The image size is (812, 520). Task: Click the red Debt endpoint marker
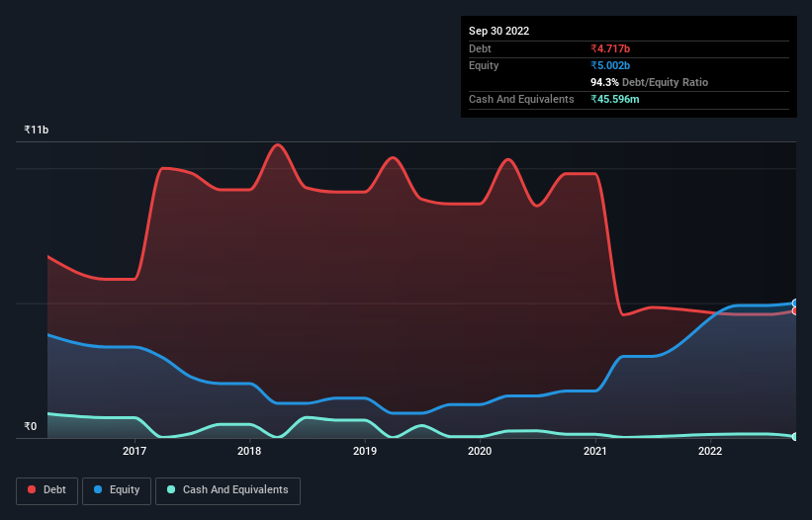click(795, 311)
